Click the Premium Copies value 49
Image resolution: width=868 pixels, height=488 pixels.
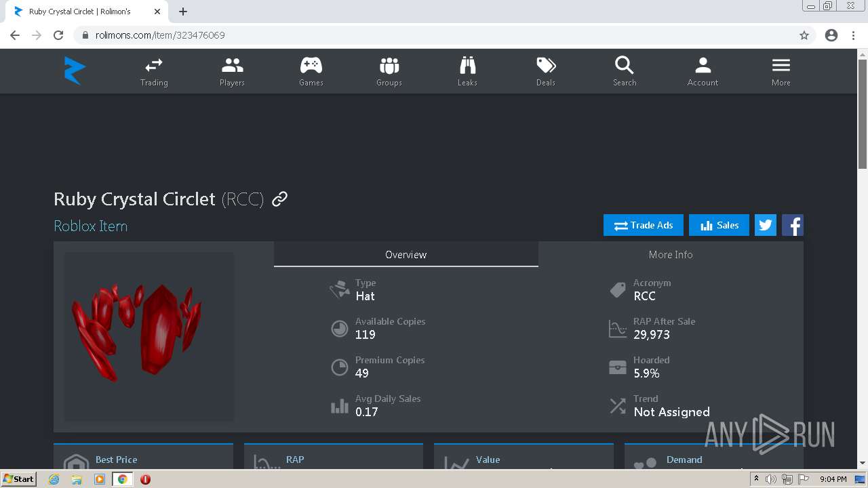click(362, 373)
